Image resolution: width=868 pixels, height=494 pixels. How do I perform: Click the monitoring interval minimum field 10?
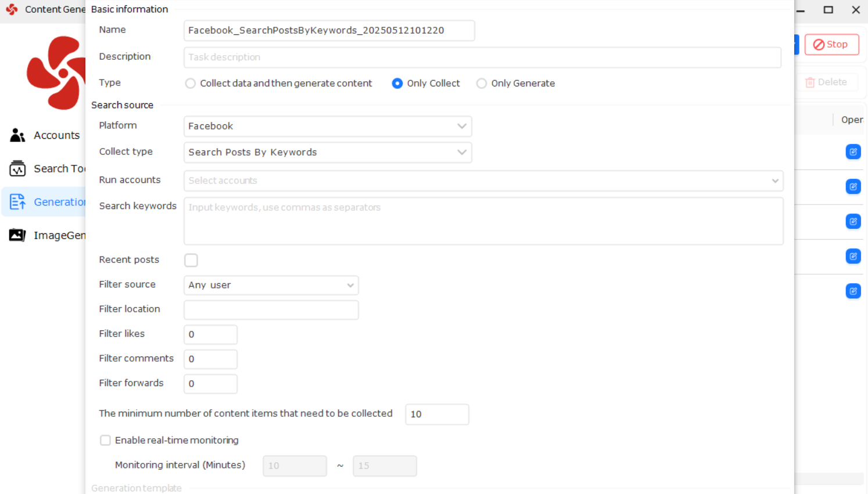[295, 466]
